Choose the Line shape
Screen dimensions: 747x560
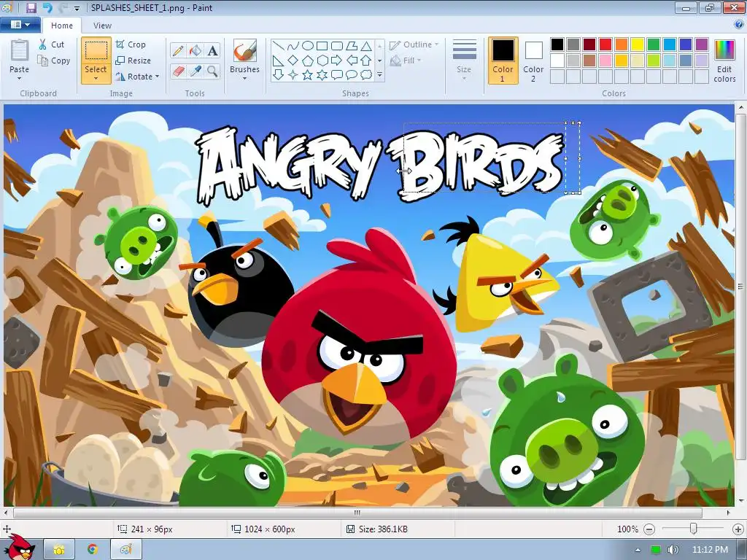[x=278, y=46]
